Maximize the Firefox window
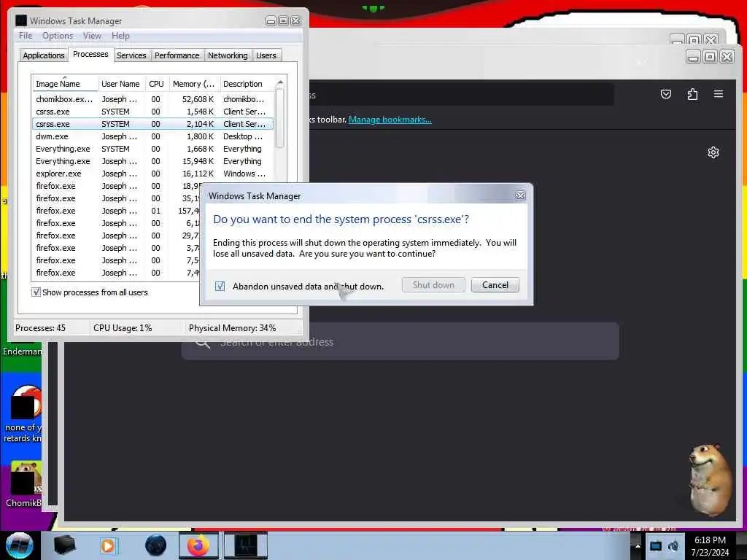 pos(710,57)
